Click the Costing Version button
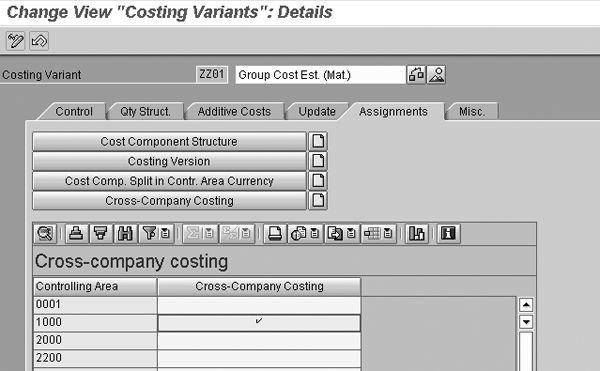 [170, 161]
